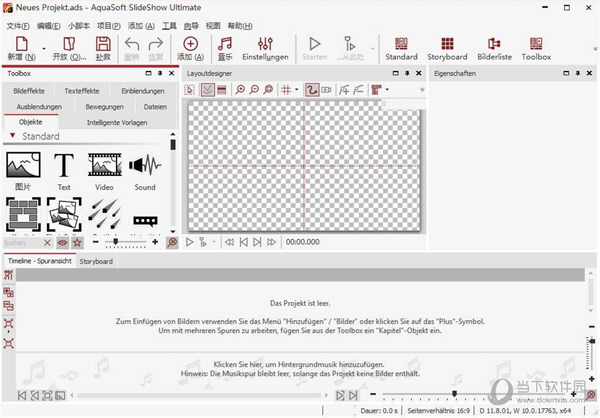Toggle the eye visibility filter in Toolbox
The image size is (600, 418).
coord(63,242)
